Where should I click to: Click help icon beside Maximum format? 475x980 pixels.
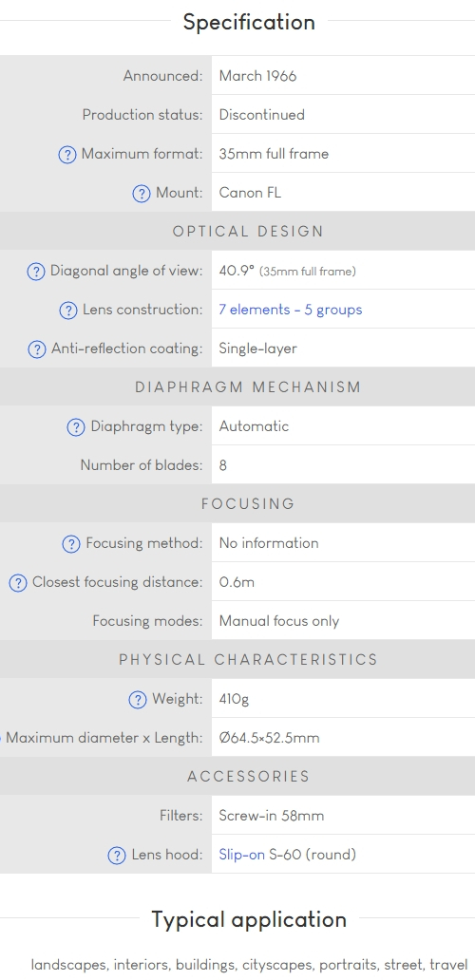(67, 155)
